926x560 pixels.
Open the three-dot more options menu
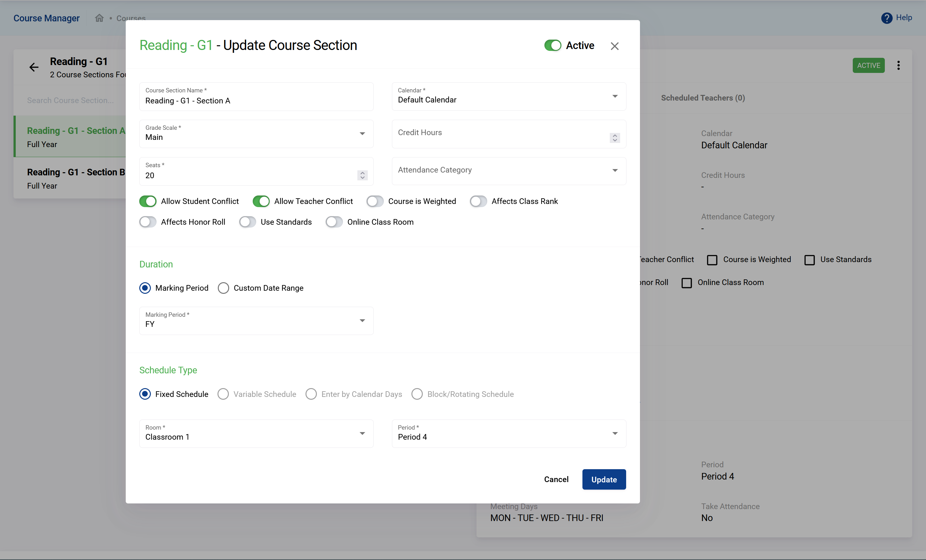coord(898,65)
